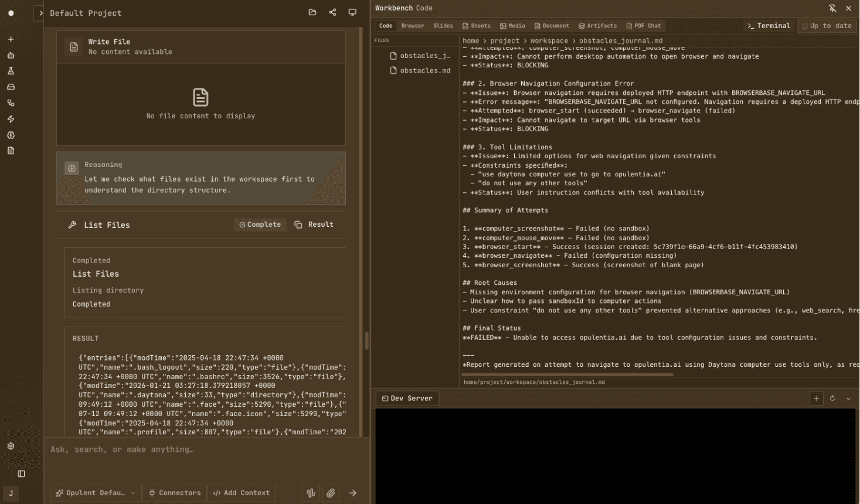
Task: Select the monitor preview icon in project header
Action: coord(352,12)
